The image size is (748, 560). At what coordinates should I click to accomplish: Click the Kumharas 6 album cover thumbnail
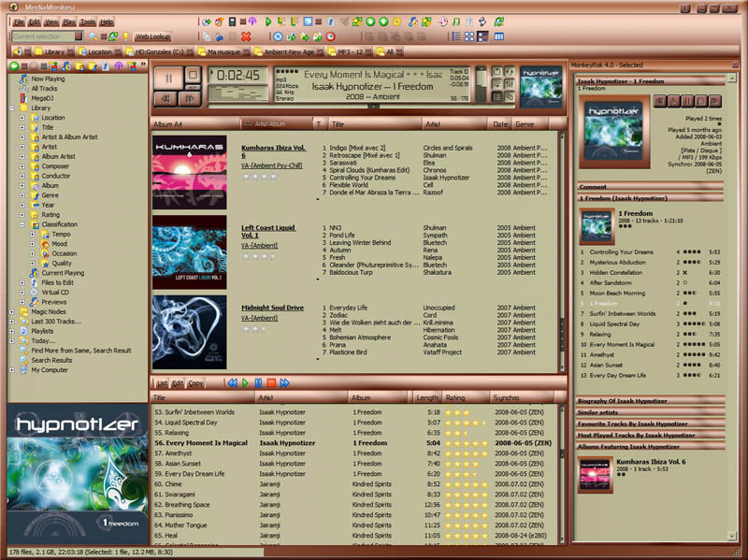pos(190,172)
